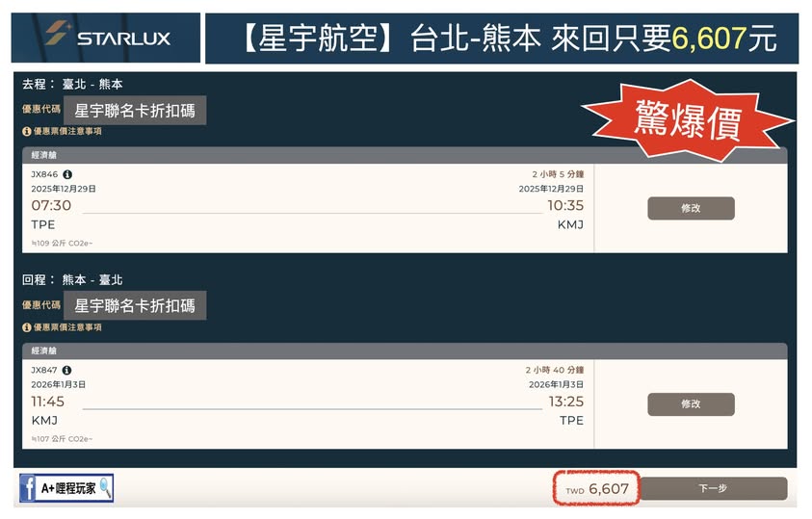Click the magnifying glass beside A+哩程玩家

tap(104, 488)
